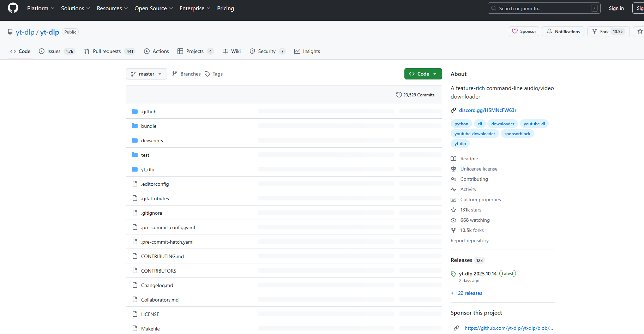Select the youtube-downloader topic tag

click(x=475, y=134)
